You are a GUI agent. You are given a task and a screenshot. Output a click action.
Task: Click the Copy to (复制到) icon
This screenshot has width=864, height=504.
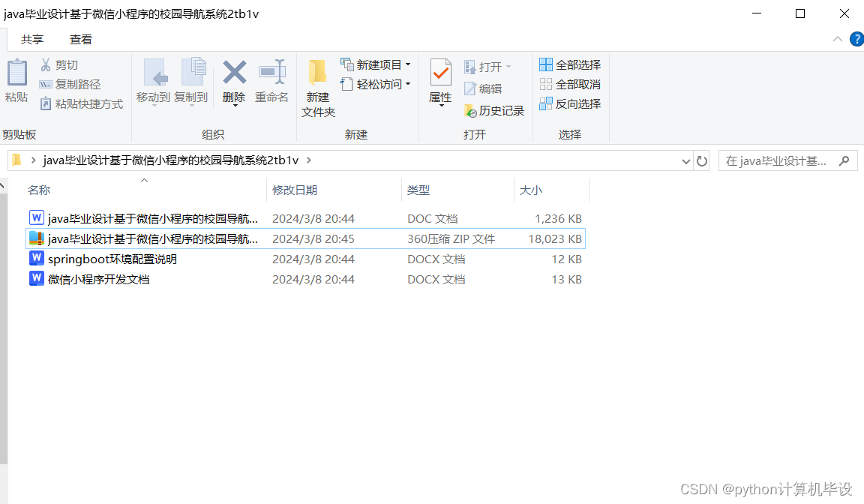[193, 72]
